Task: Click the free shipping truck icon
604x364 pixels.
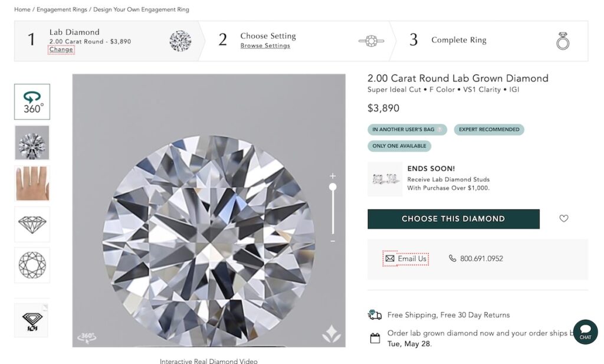Action: 375,314
